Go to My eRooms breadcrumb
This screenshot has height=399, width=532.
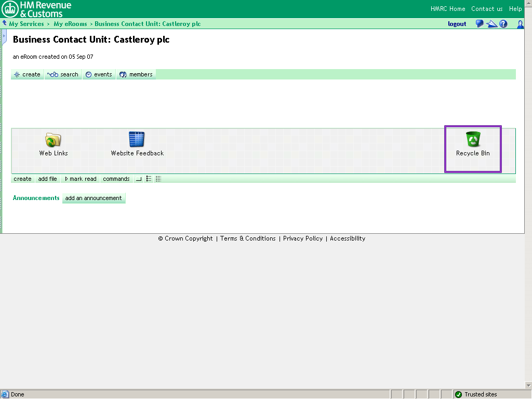70,24
